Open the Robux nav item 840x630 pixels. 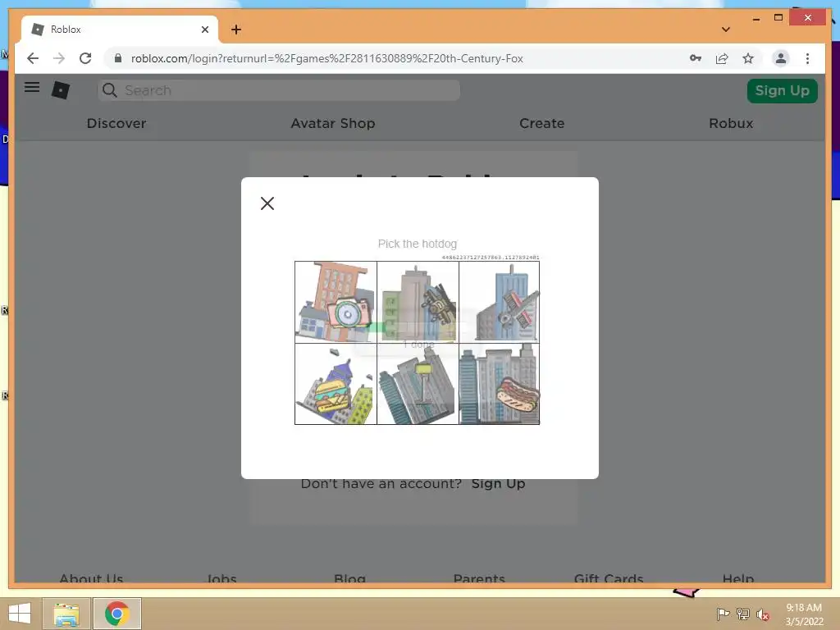(731, 123)
